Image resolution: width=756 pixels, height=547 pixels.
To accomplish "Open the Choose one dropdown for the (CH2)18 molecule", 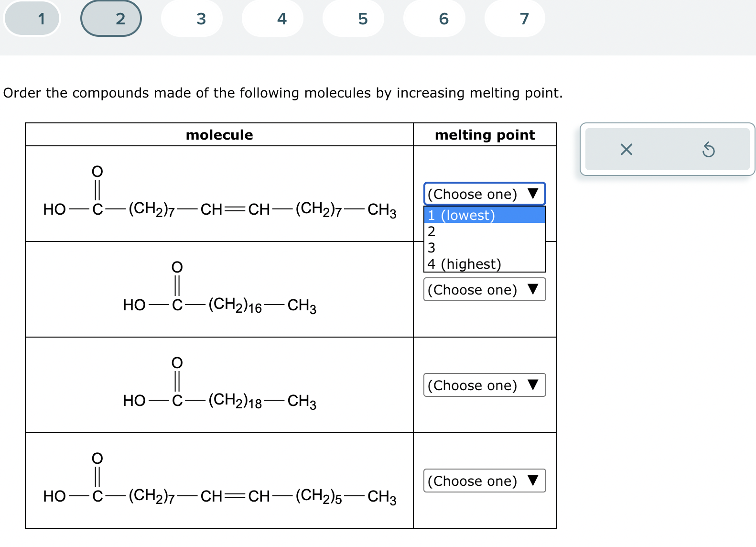I will (484, 385).
